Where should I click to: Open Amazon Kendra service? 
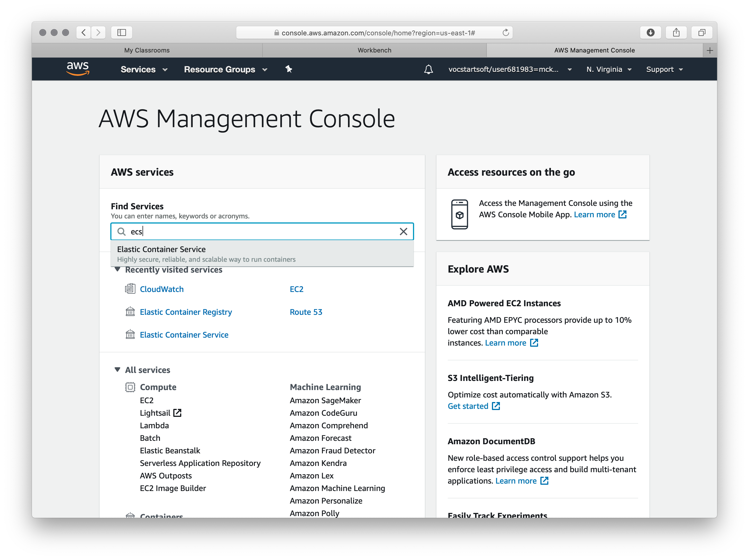318,463
